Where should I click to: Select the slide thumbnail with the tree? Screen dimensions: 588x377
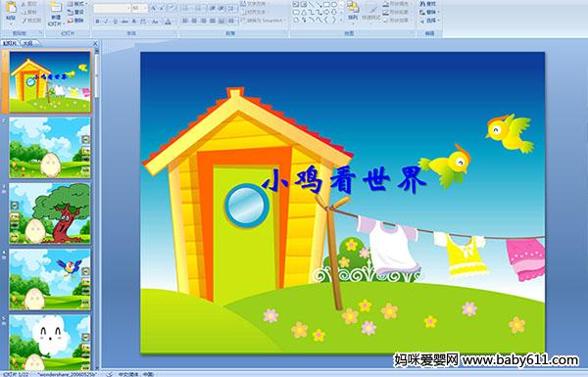tap(50, 213)
